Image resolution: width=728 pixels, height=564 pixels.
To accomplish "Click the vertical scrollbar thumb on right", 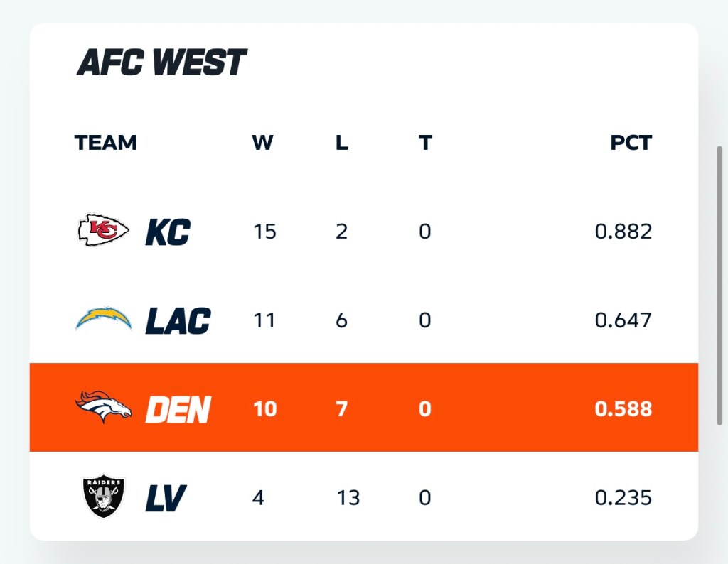I will [x=719, y=284].
